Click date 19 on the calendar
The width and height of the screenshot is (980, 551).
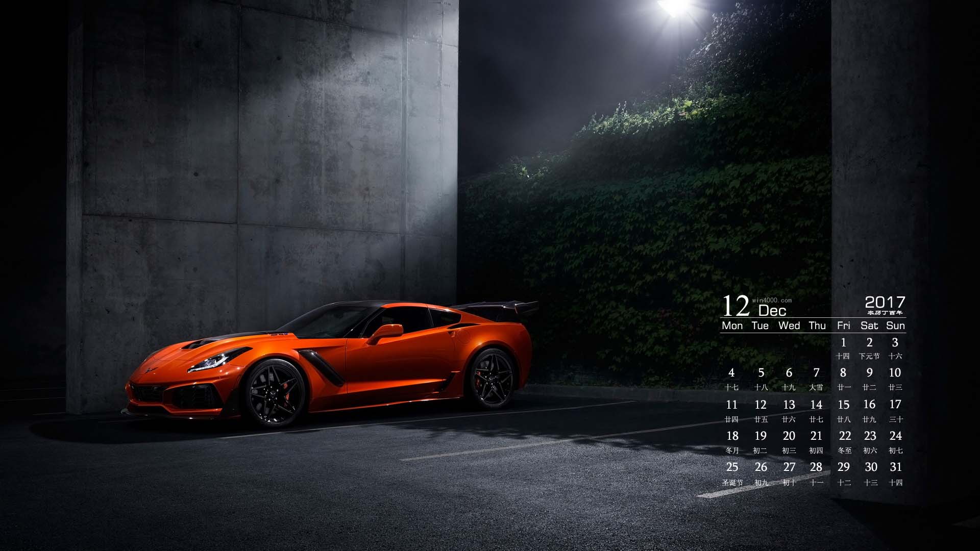761,436
